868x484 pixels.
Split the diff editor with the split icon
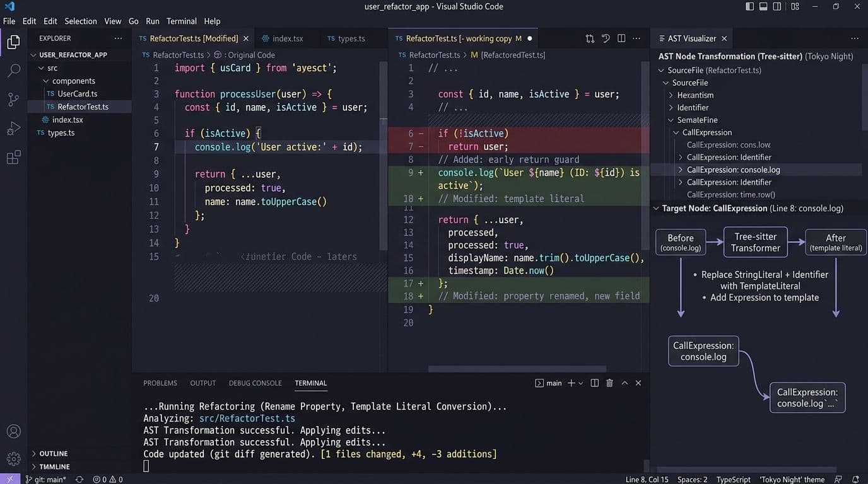tap(621, 38)
